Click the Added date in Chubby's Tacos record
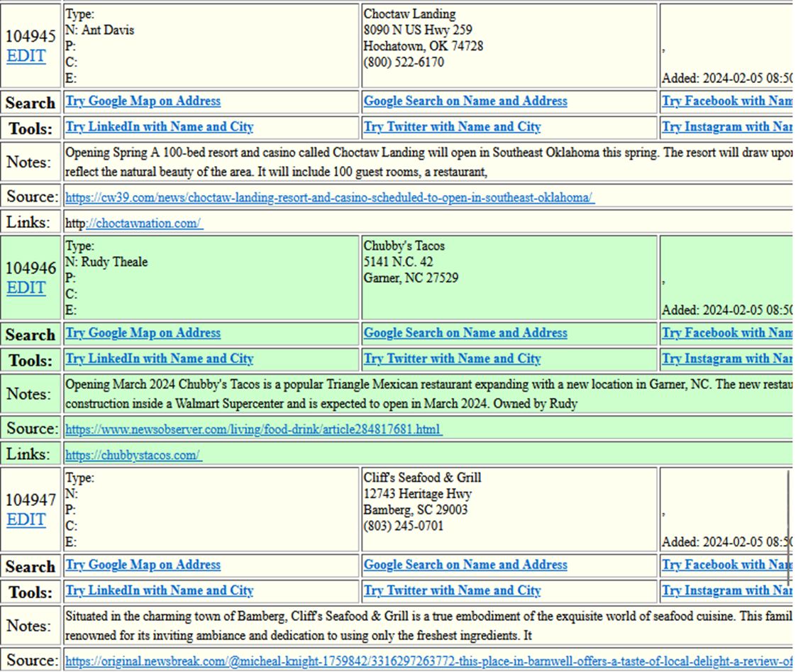 [727, 310]
